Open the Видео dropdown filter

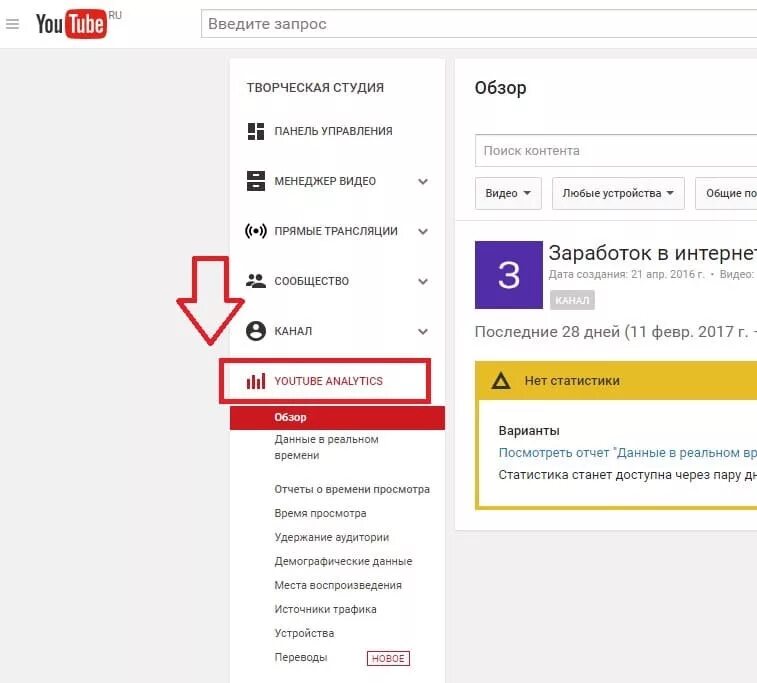[508, 193]
